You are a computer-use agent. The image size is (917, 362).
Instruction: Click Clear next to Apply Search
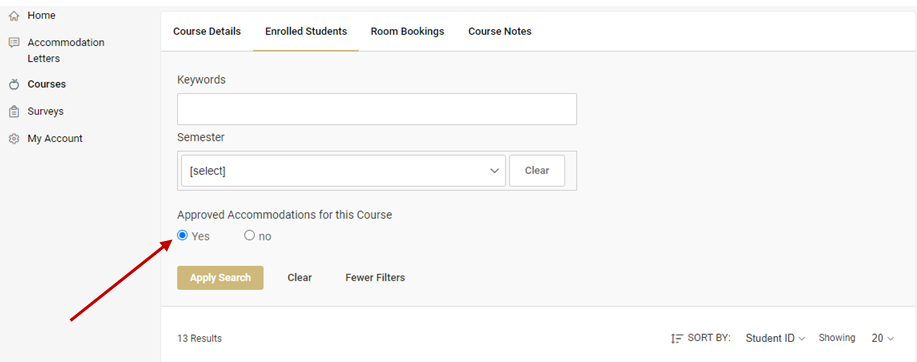point(299,278)
